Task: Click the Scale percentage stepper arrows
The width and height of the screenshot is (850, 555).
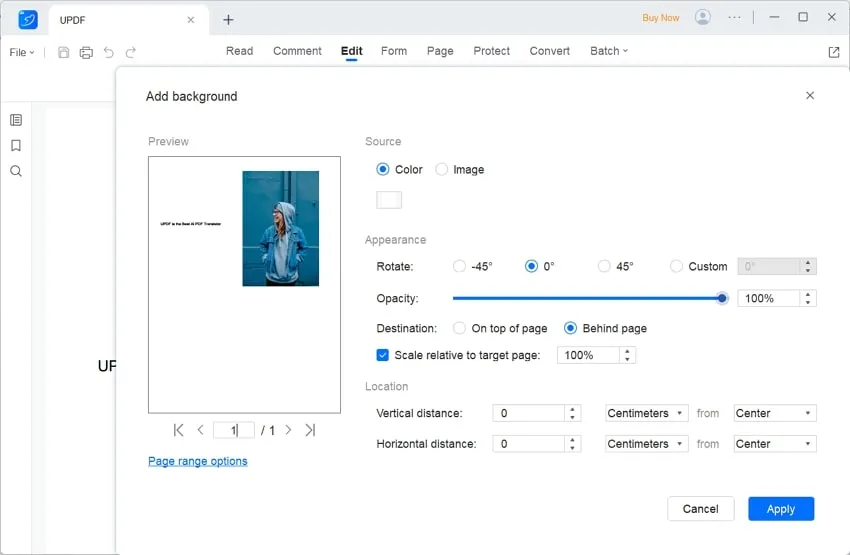Action: point(627,355)
